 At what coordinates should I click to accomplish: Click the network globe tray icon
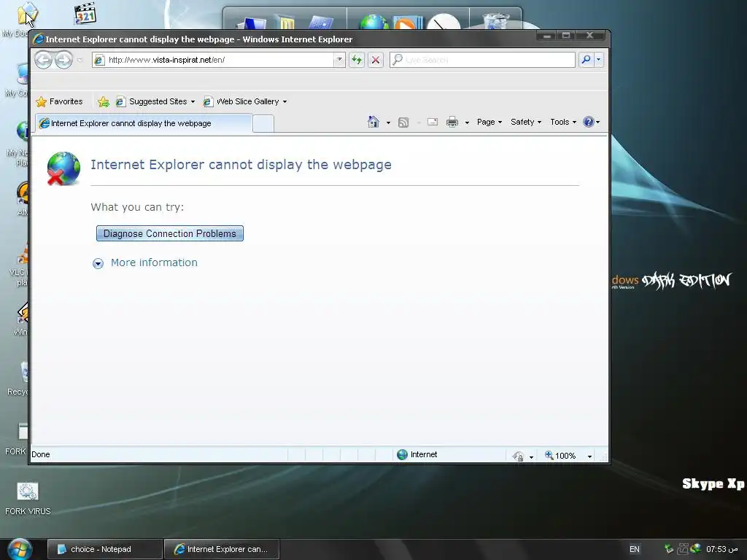click(695, 548)
